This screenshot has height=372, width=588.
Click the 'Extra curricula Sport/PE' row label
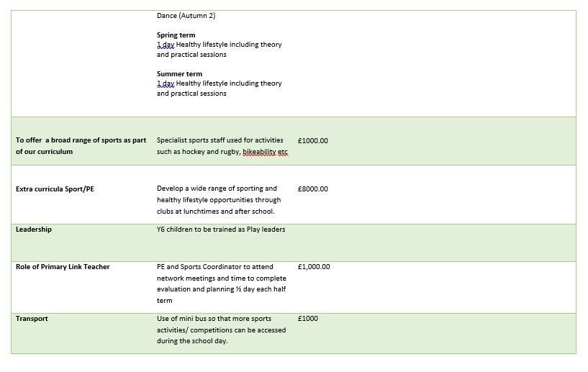coord(55,189)
